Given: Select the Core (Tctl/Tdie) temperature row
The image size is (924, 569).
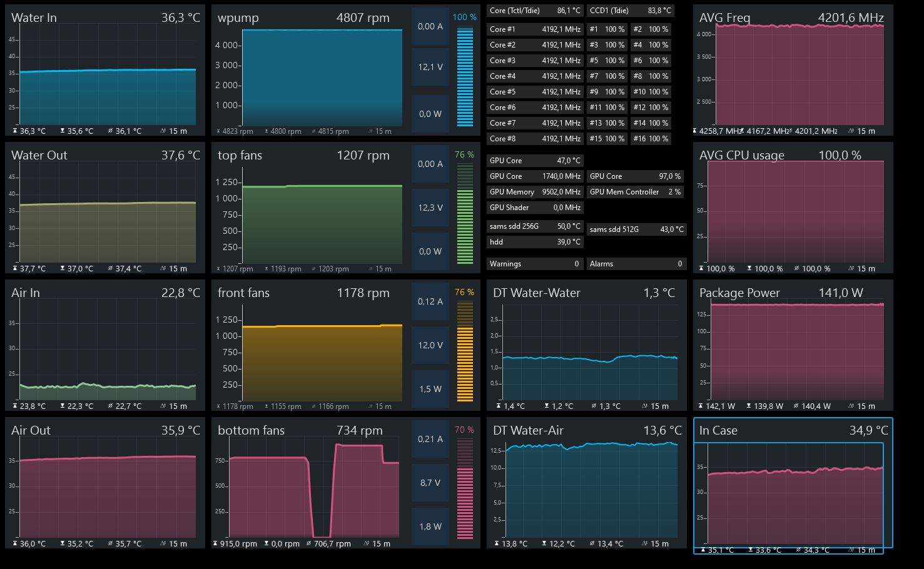Looking at the screenshot, I should (x=535, y=11).
